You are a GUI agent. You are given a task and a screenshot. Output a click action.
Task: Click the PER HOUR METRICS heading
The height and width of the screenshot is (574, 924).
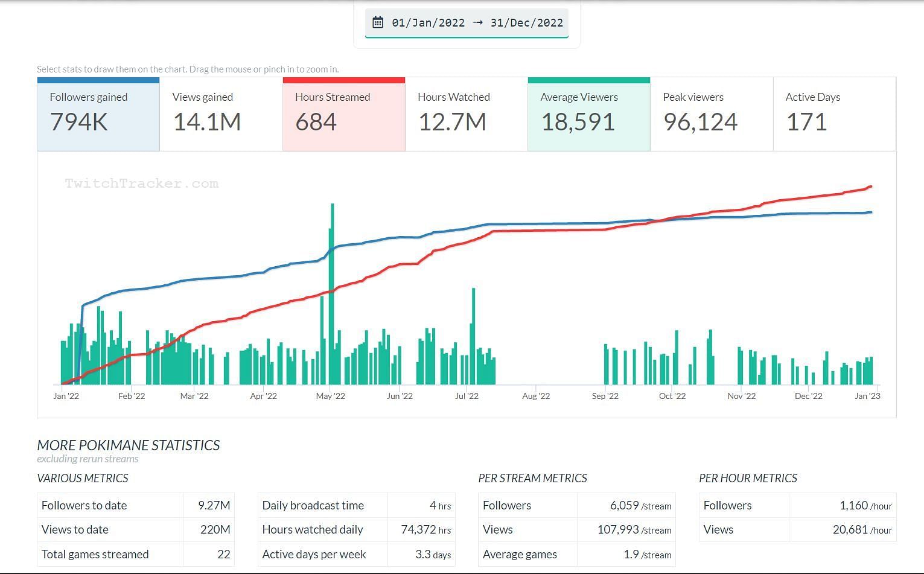(748, 478)
